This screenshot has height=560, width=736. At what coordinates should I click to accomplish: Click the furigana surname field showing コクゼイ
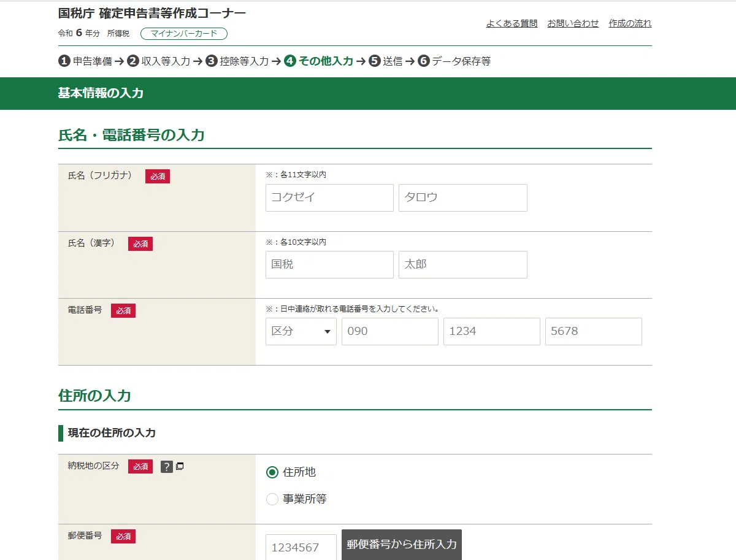pyautogui.click(x=329, y=198)
